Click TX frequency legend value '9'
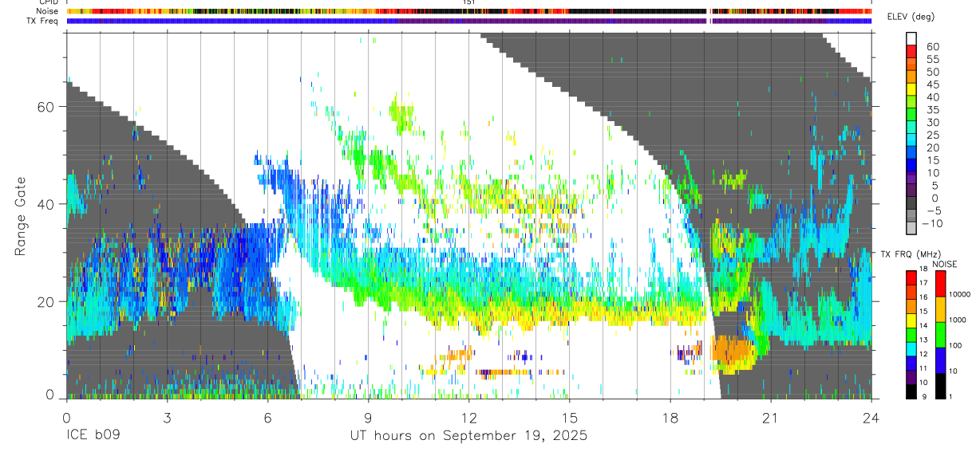Screen dimensions: 980x452 click(924, 397)
